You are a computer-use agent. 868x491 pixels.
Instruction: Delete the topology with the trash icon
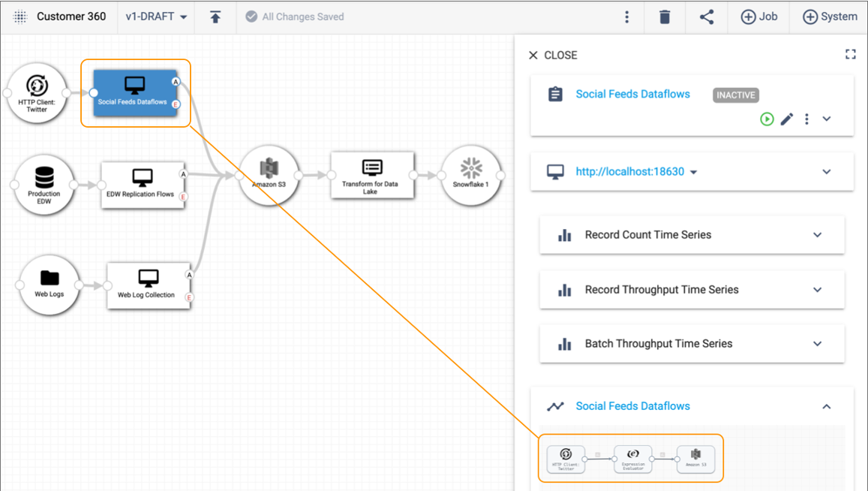pyautogui.click(x=665, y=17)
